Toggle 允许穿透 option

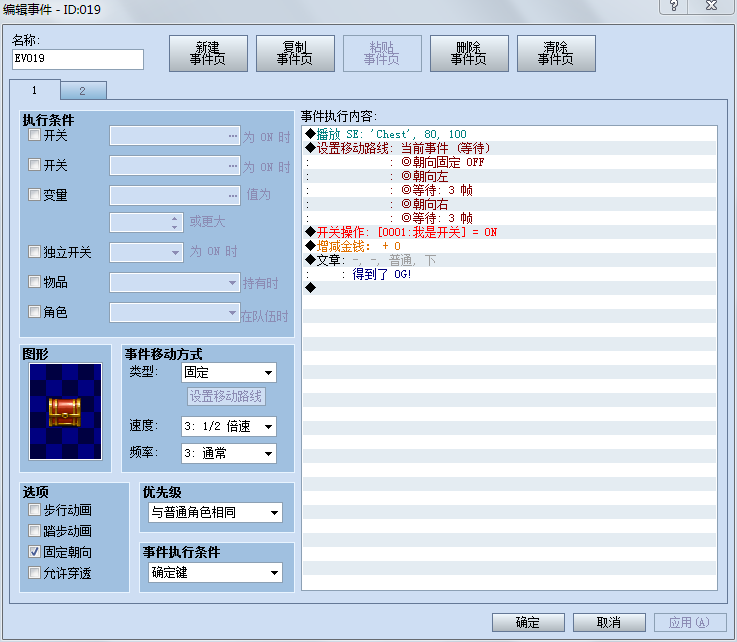pyautogui.click(x=34, y=573)
